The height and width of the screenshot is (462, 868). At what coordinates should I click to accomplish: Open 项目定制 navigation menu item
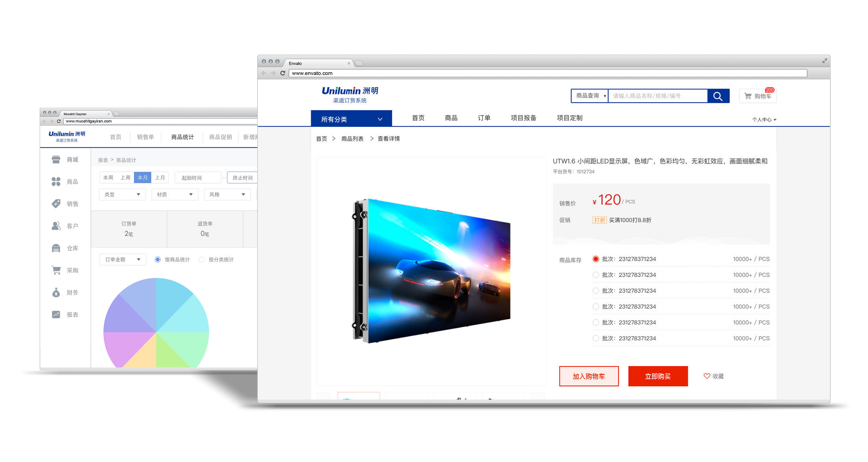click(x=569, y=118)
